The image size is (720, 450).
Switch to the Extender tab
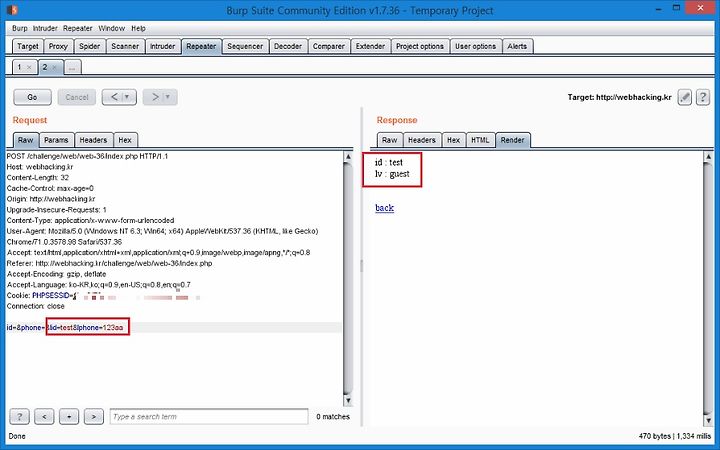[370, 46]
